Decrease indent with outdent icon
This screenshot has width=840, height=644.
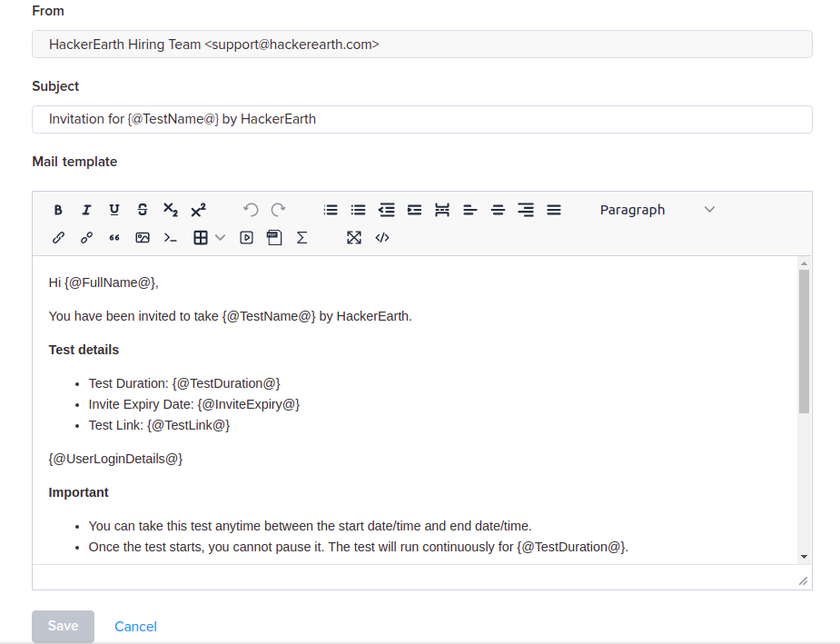386,210
